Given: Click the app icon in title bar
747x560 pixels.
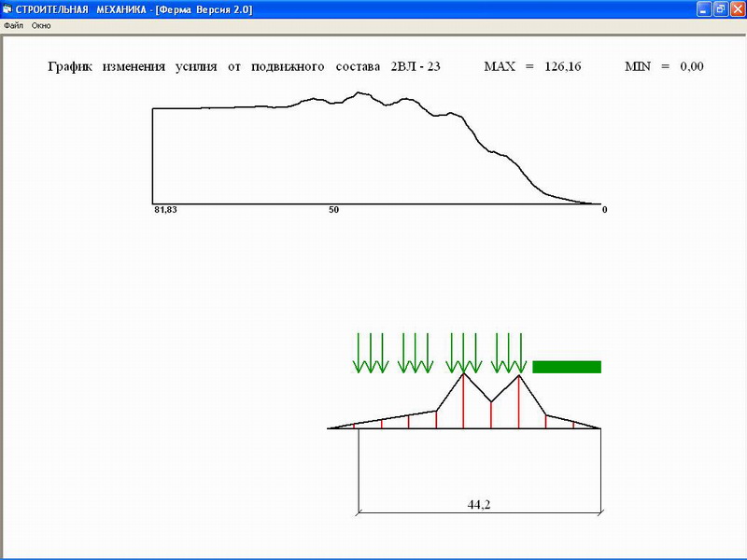Looking at the screenshot, I should [7, 9].
